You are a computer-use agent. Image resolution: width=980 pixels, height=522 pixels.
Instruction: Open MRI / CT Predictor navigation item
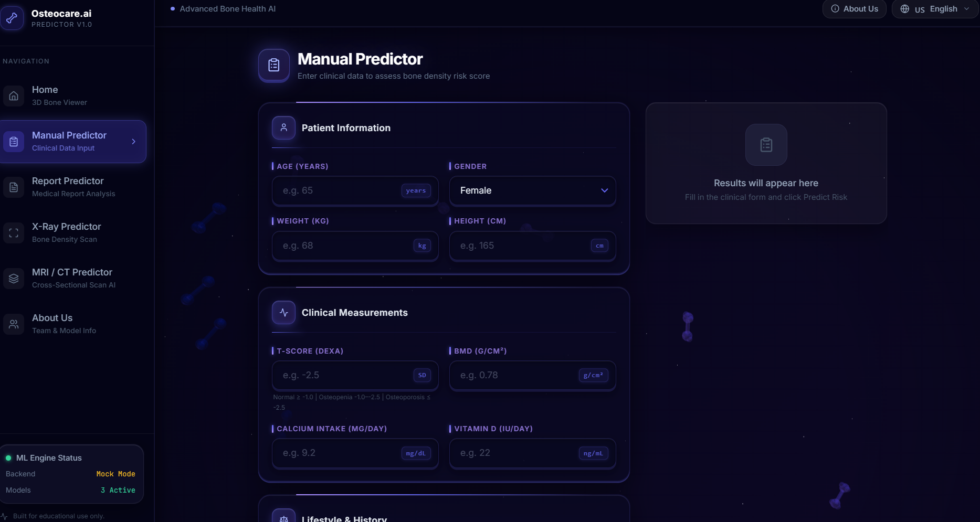73,279
